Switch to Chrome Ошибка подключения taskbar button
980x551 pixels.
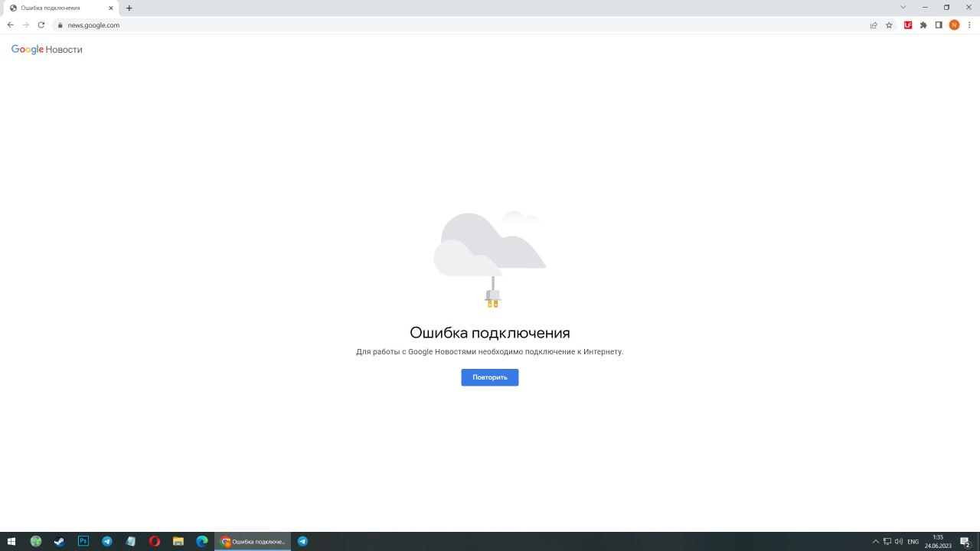click(253, 542)
